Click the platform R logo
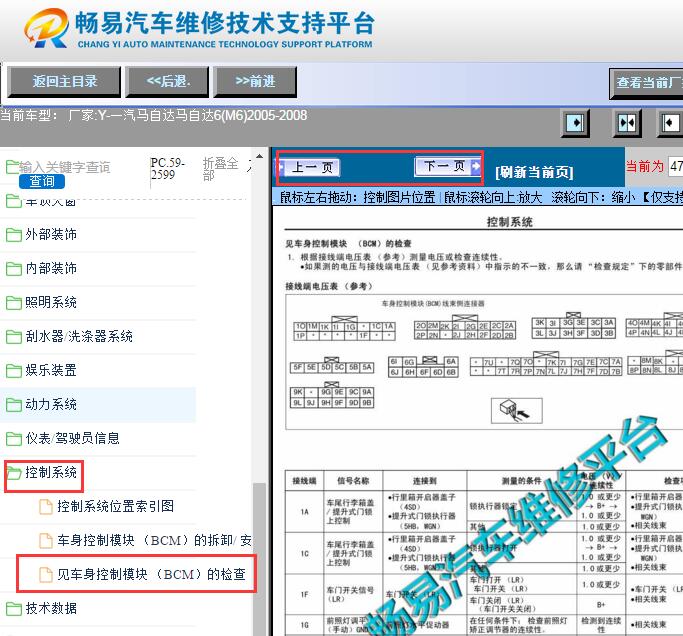Viewport: 683px width, 636px height. tap(46, 28)
